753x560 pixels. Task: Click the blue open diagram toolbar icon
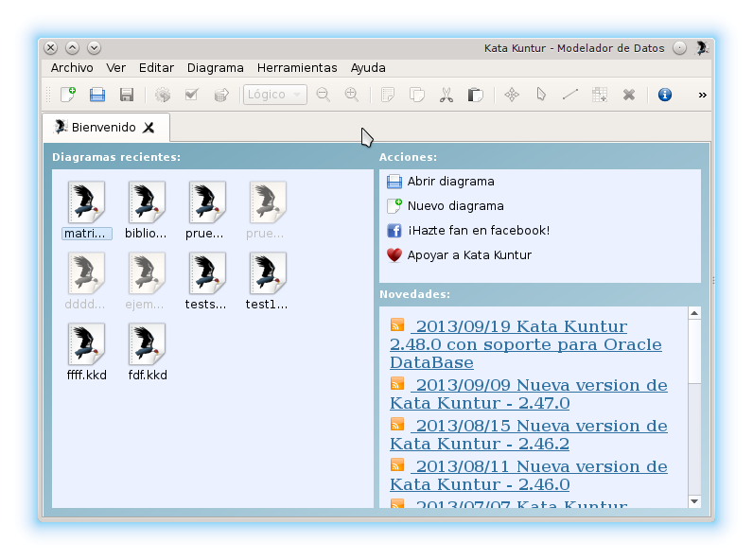97,95
